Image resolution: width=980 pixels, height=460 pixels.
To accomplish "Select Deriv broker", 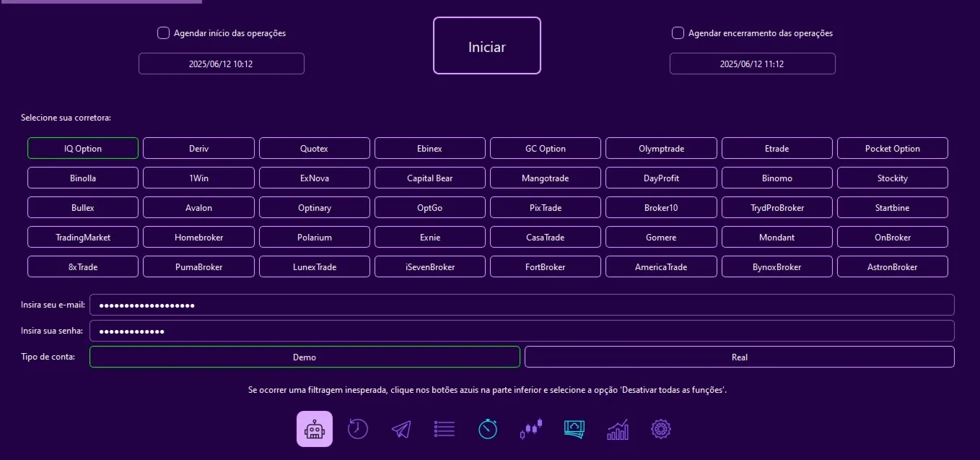I will [198, 148].
